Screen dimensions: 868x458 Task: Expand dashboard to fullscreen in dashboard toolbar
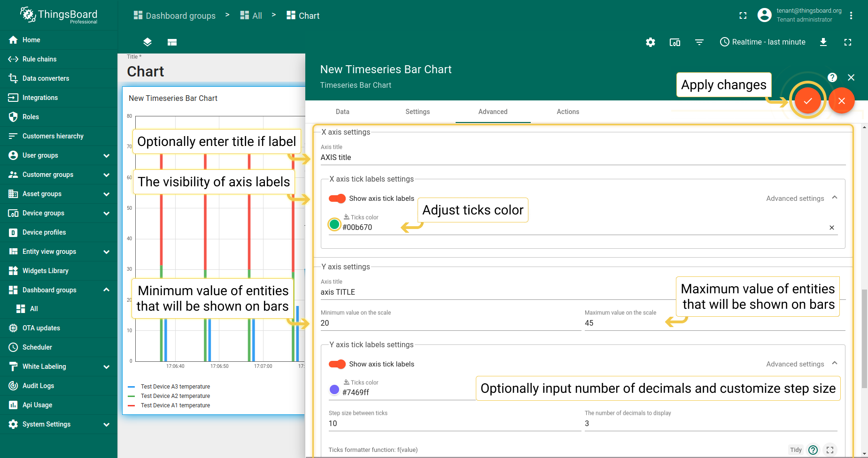click(x=848, y=42)
